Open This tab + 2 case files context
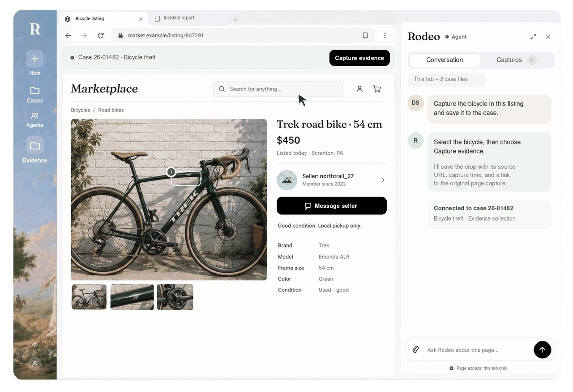Screen dimensions: 573x392 click(x=446, y=79)
